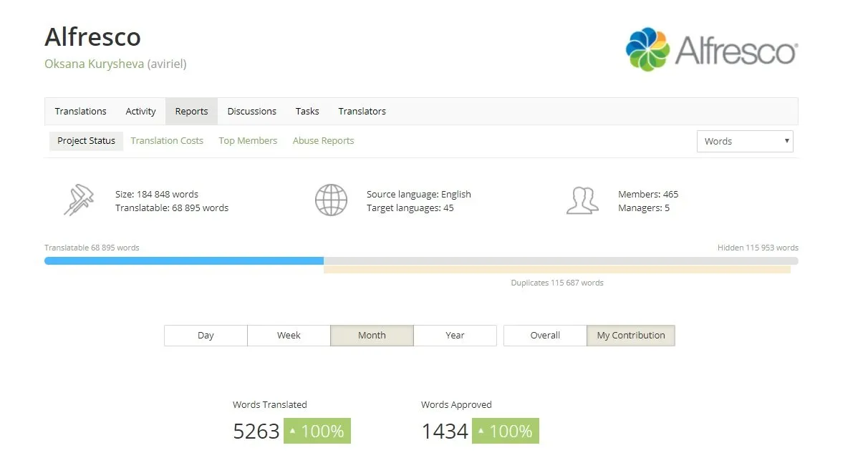Click the green arrow beside Words Approved percentage
This screenshot has height=473, width=868.
click(x=481, y=431)
